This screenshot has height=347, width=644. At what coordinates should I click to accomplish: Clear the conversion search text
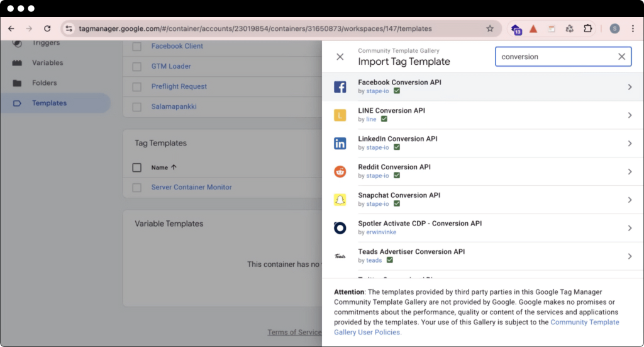coord(621,57)
